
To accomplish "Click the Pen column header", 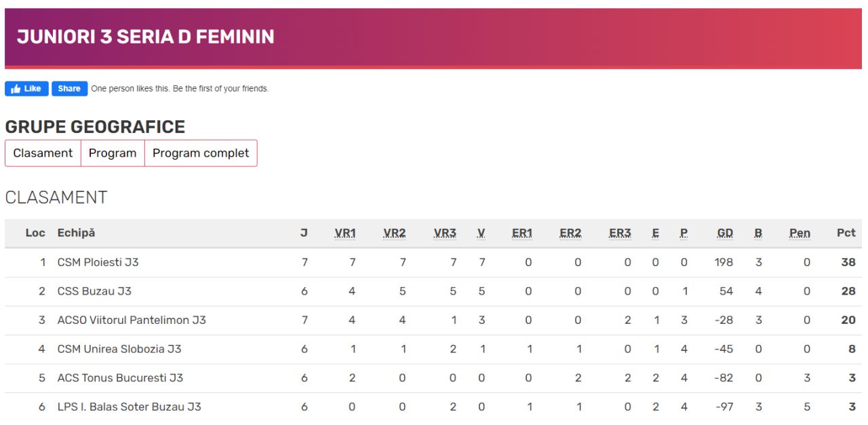I will pos(800,233).
